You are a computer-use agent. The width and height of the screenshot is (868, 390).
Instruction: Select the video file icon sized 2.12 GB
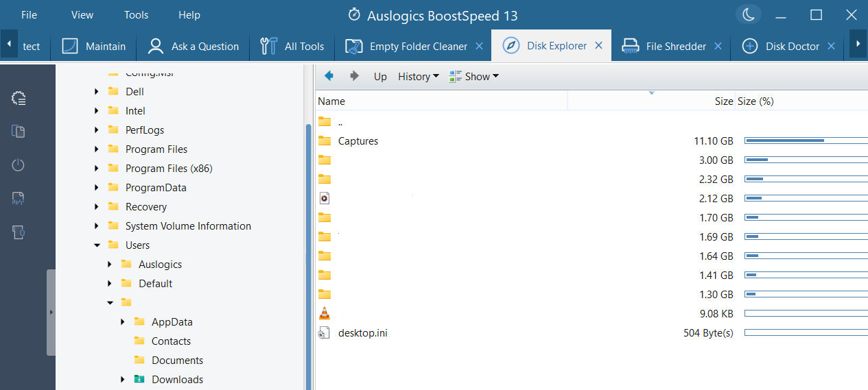325,199
